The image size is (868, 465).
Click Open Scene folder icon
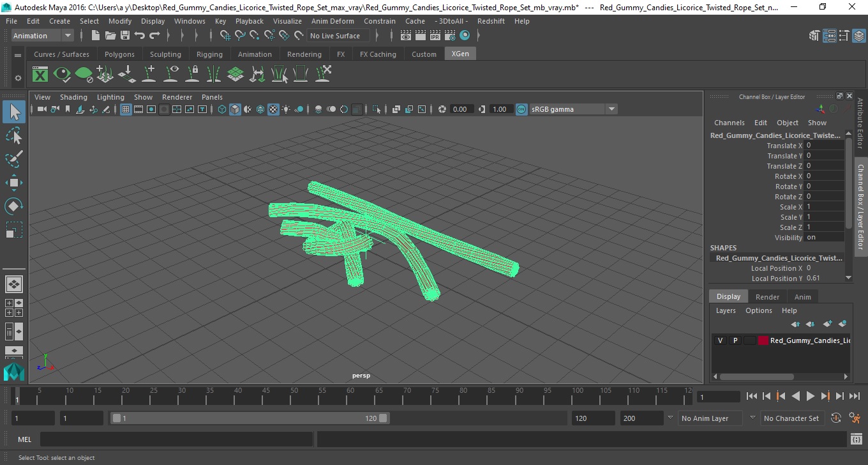click(110, 36)
